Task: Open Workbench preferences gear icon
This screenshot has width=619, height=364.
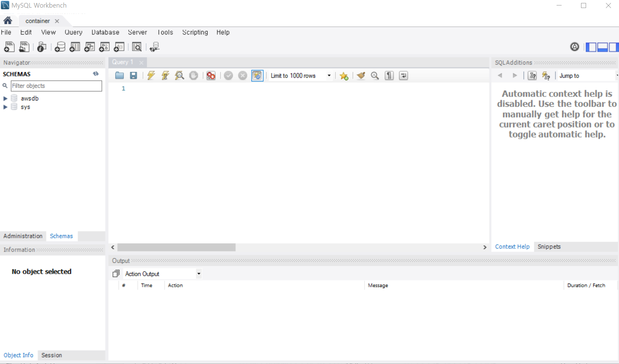Action: click(x=575, y=47)
